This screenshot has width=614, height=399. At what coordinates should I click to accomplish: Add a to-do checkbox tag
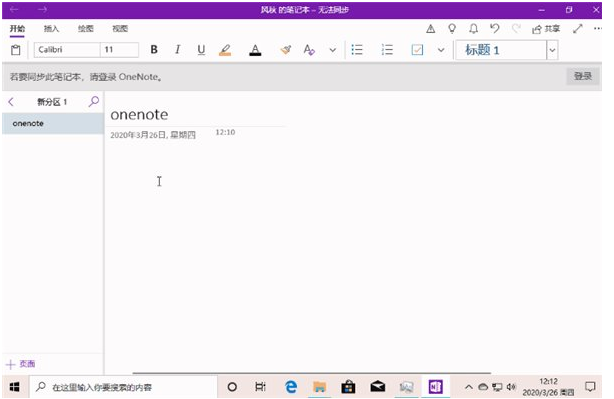tap(417, 50)
